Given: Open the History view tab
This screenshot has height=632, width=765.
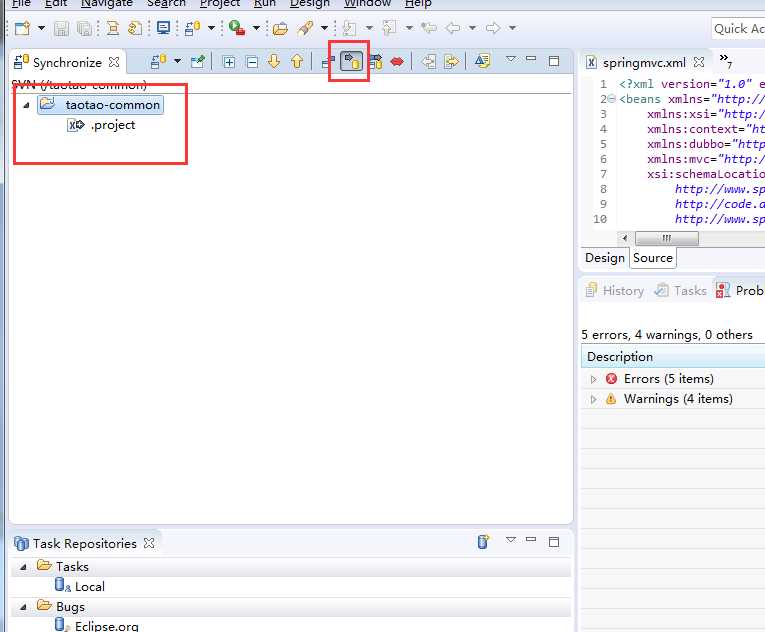Looking at the screenshot, I should [x=615, y=290].
